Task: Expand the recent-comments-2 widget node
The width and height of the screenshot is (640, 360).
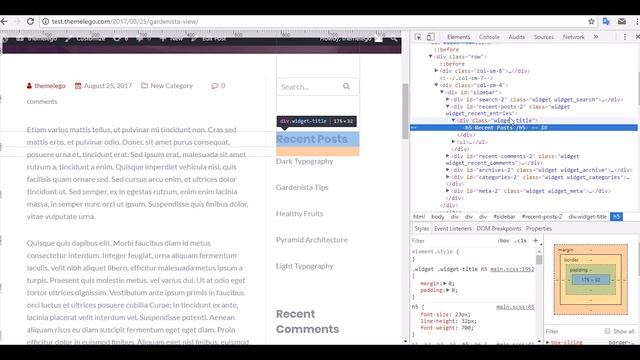Action: [x=448, y=156]
